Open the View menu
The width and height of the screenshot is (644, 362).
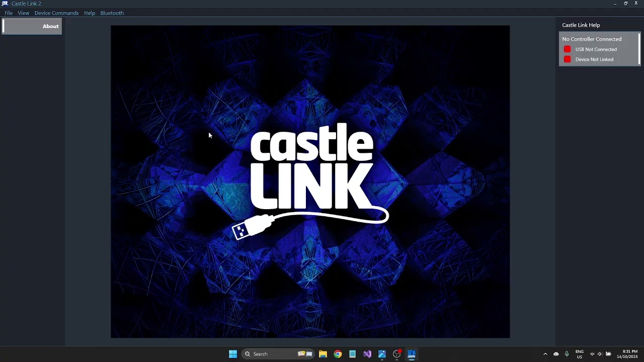[x=24, y=13]
